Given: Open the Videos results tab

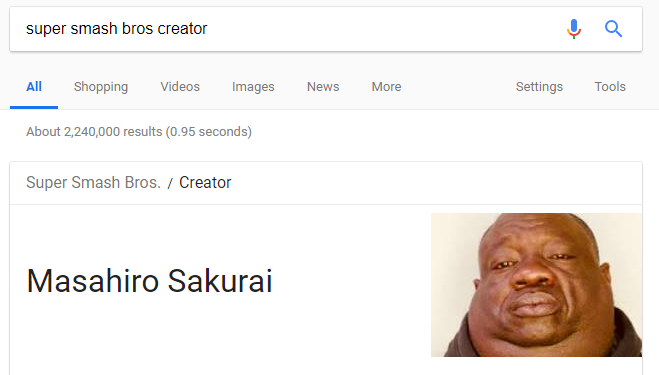Looking at the screenshot, I should (180, 87).
